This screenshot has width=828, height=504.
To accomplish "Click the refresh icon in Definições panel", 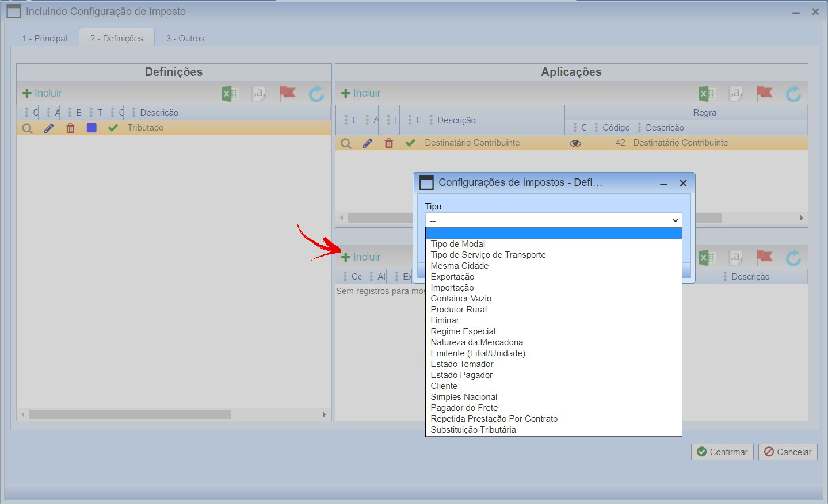I will pos(316,94).
